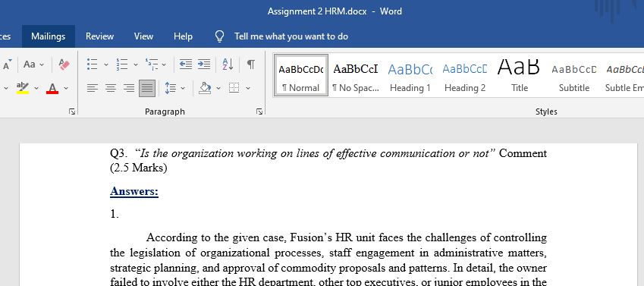Apply borders to the paragraph
Viewport: 644px width, 286px height.
click(x=234, y=88)
